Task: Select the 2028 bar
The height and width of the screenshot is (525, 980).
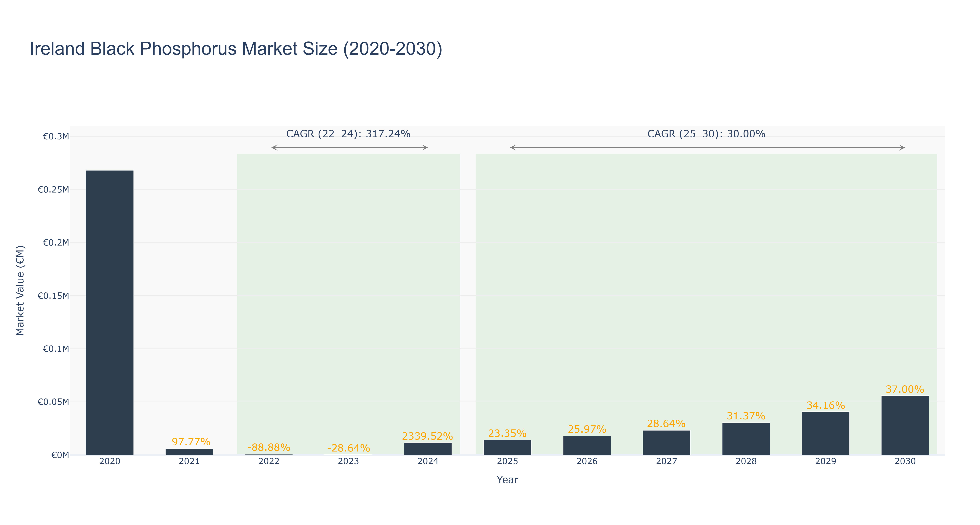Action: (746, 439)
